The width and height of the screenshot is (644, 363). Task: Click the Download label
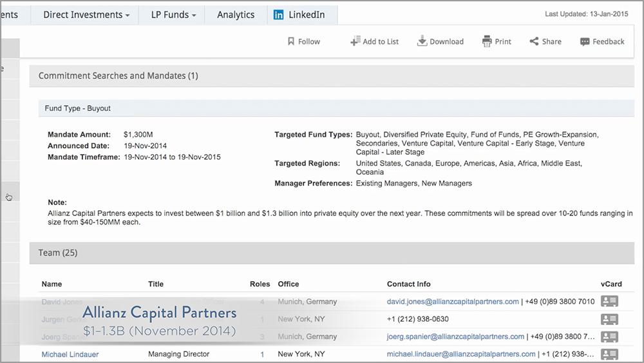pyautogui.click(x=446, y=41)
